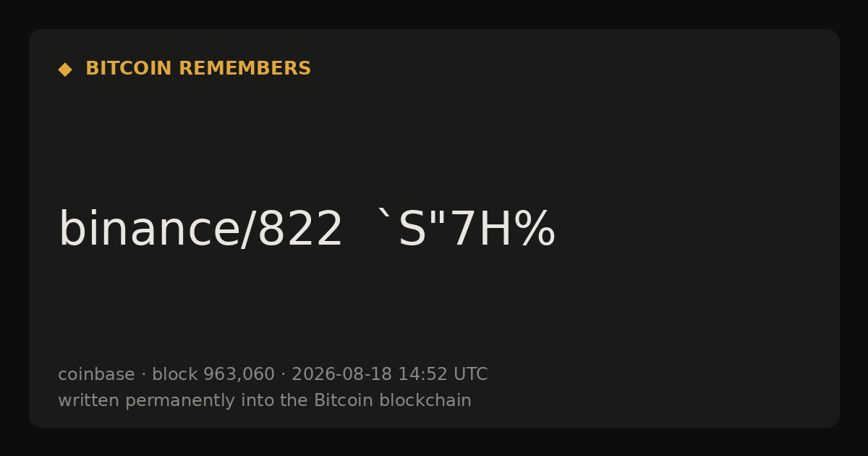Click the number 822 in message

pyautogui.click(x=300, y=230)
